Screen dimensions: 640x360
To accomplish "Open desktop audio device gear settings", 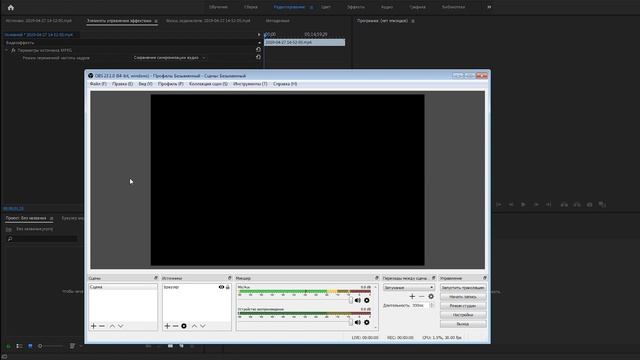I will (367, 322).
